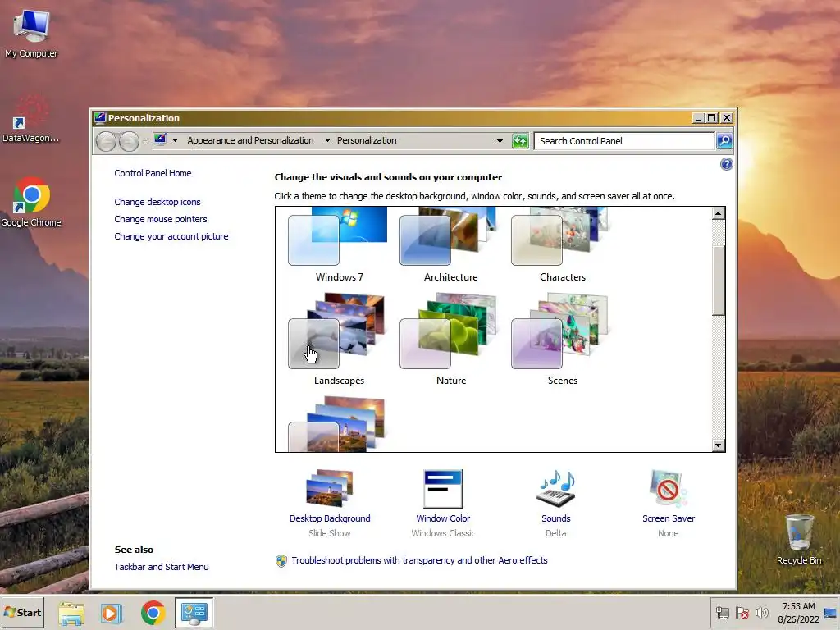The width and height of the screenshot is (840, 630).
Task: Open DataWagon desktop shortcut
Action: (31, 119)
